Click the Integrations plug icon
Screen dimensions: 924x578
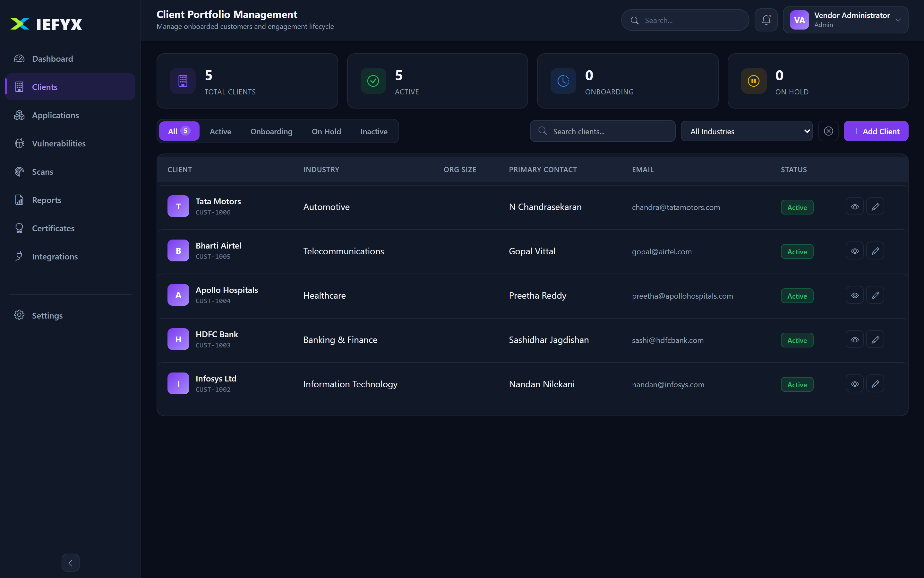pos(19,257)
